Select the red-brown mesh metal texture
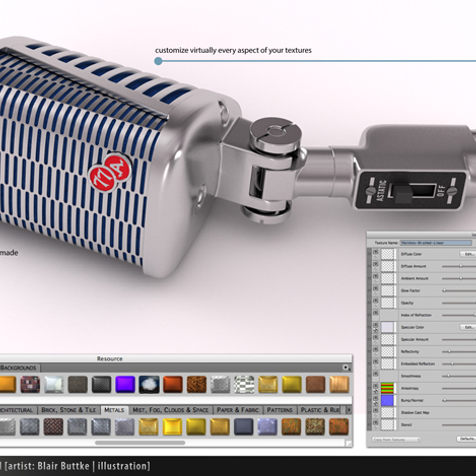The image size is (476, 476). [53, 426]
